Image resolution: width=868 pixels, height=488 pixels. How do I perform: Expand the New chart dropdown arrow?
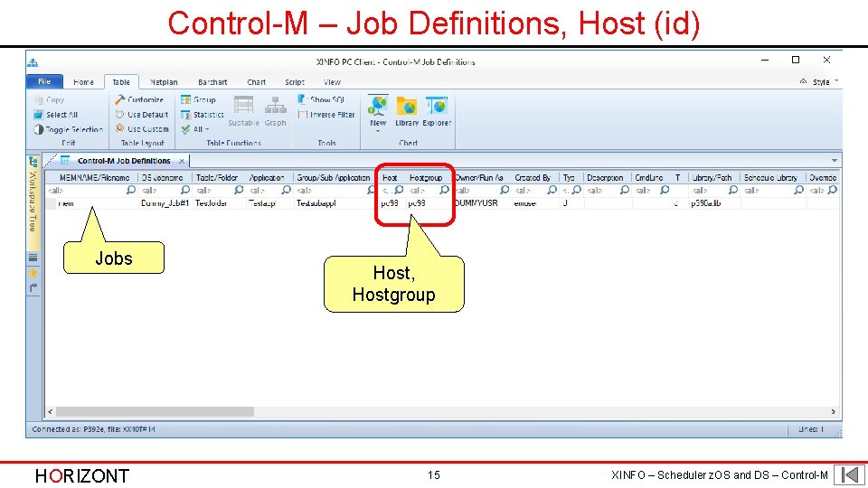click(x=378, y=131)
